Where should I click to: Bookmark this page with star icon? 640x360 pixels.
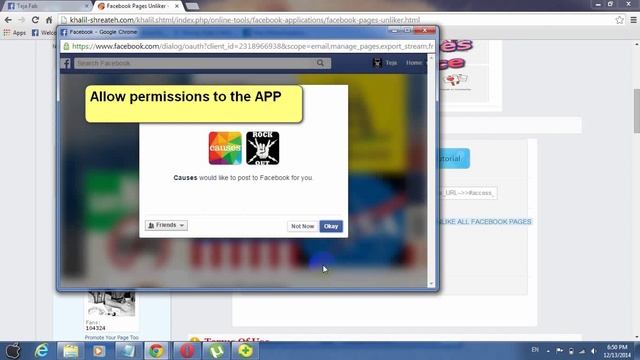(619, 20)
